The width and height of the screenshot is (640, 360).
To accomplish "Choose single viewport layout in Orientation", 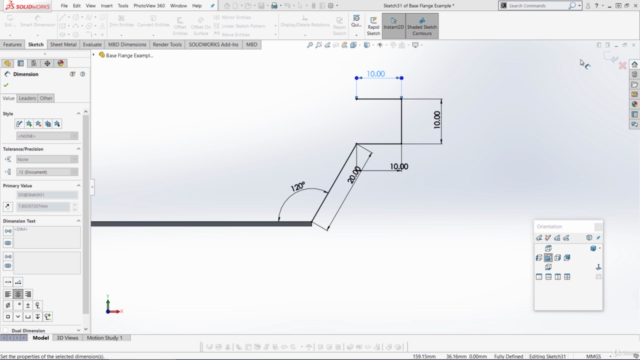I will click(539, 277).
